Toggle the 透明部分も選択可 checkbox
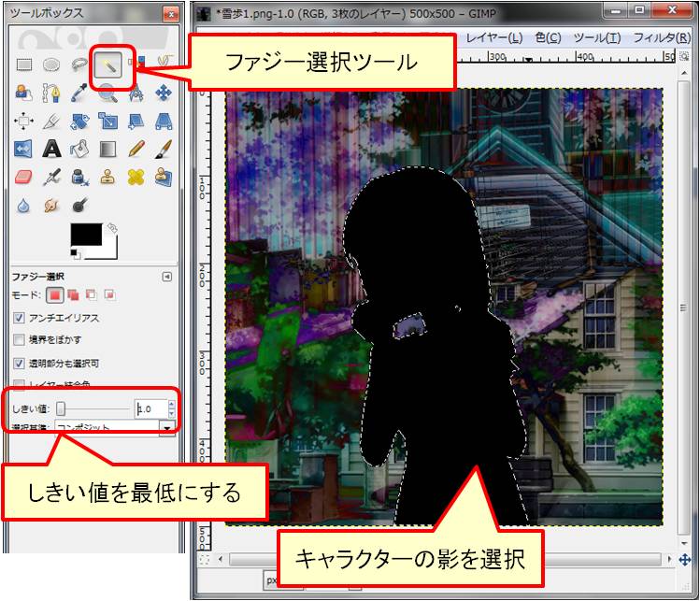 pyautogui.click(x=19, y=363)
